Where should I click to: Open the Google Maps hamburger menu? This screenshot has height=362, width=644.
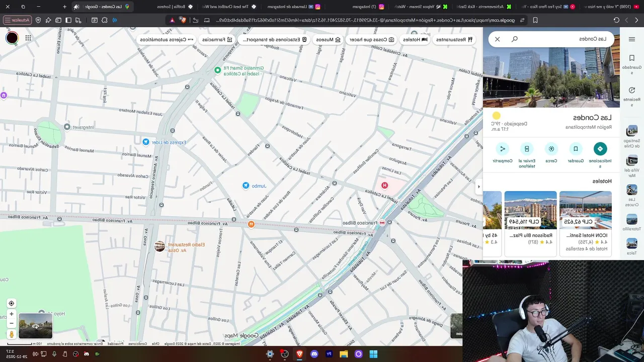632,39
